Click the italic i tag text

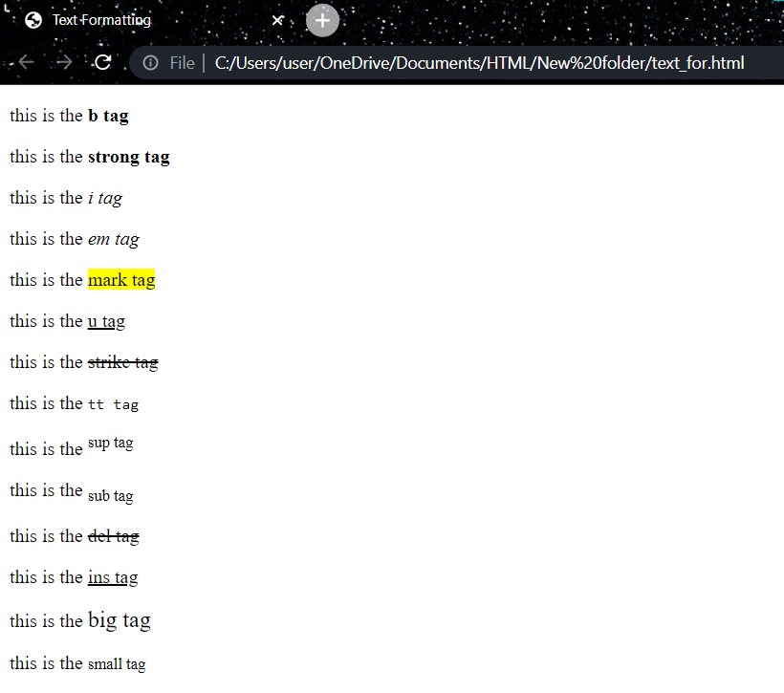click(105, 198)
